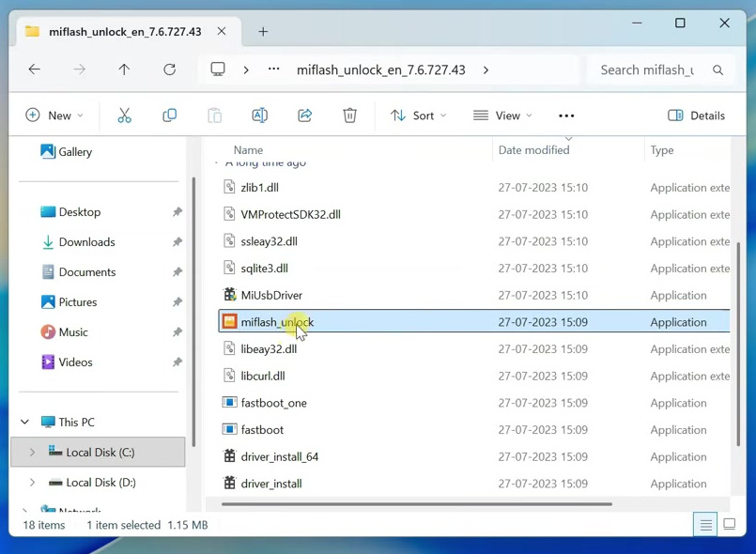Select Local Disk (C:) in sidebar
The width and height of the screenshot is (756, 554).
(99, 453)
